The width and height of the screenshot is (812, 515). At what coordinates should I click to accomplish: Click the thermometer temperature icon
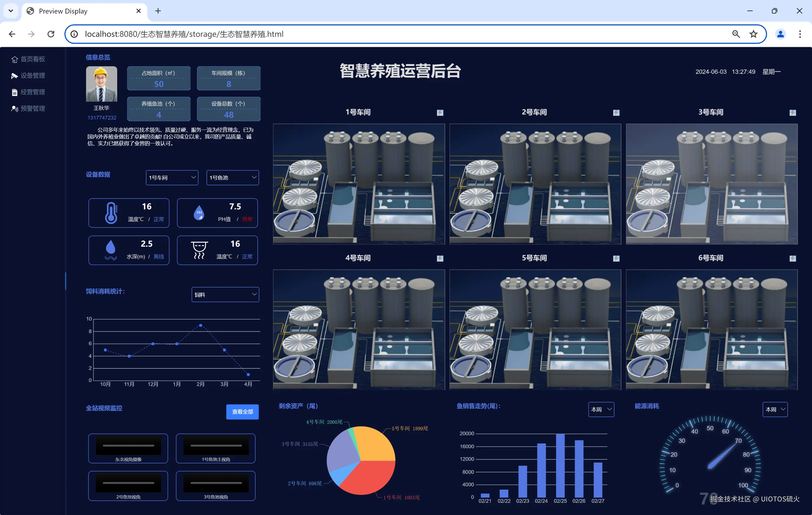pyautogui.click(x=111, y=213)
